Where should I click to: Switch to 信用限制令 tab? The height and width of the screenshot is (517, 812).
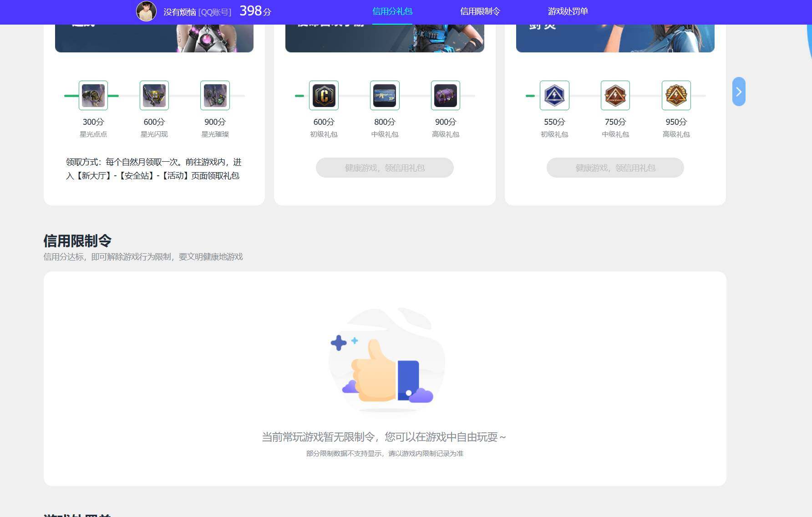coord(480,11)
